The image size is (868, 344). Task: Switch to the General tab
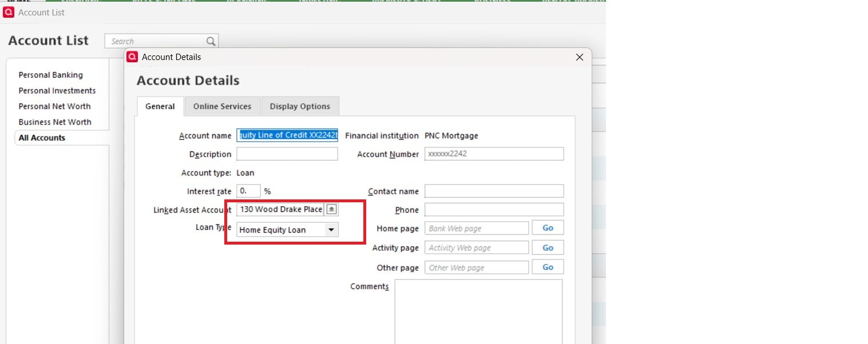tap(160, 106)
